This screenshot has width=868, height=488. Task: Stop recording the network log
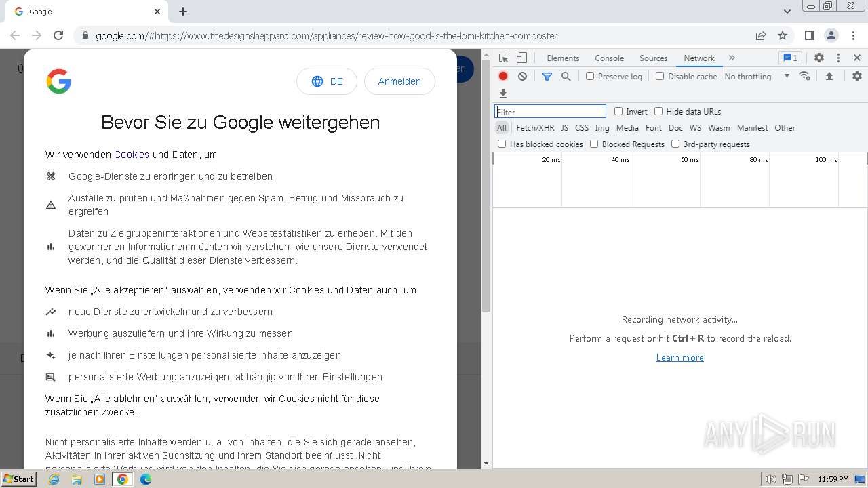pos(503,77)
